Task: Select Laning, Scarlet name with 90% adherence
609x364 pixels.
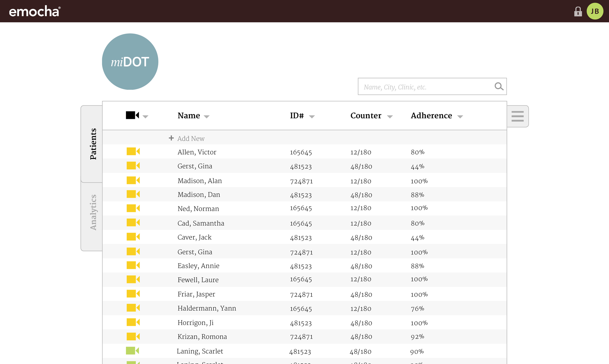Action: click(200, 351)
